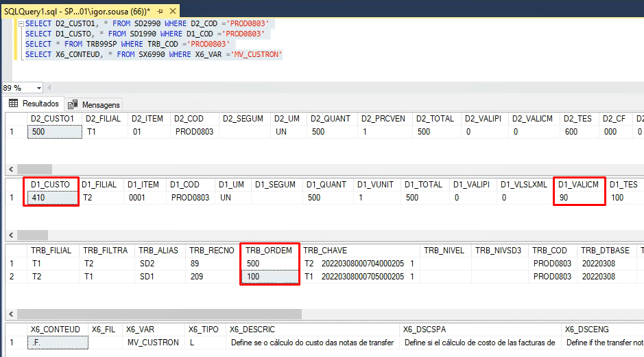
Task: Click the D1_VALICM column header
Action: (578, 184)
